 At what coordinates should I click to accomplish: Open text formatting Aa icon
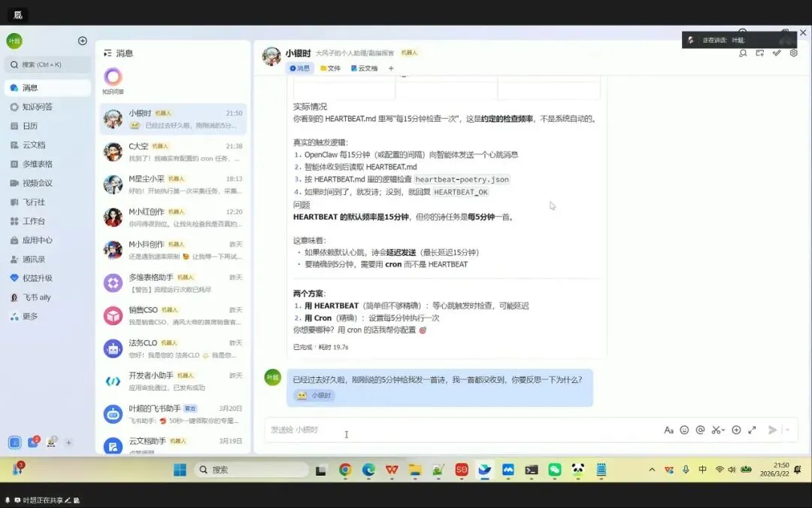pos(668,430)
